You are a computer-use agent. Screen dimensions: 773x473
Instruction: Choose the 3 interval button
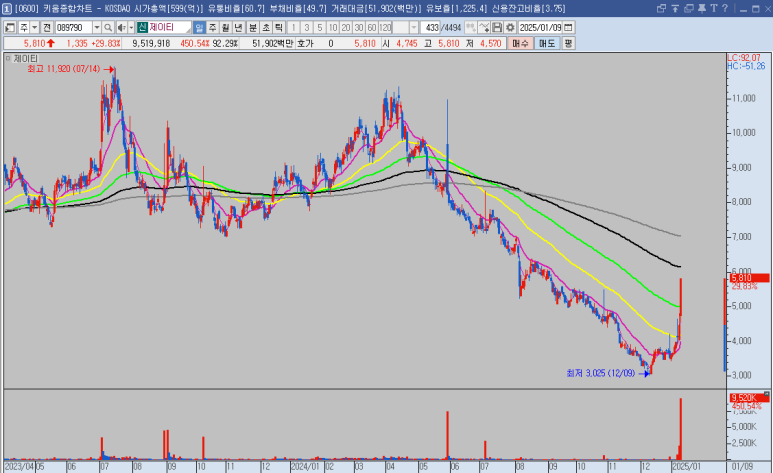tap(307, 28)
